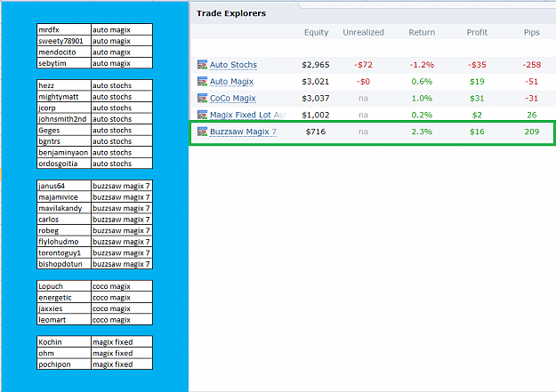This screenshot has height=392, width=556.
Task: Select the leomart cell
Action: point(64,320)
